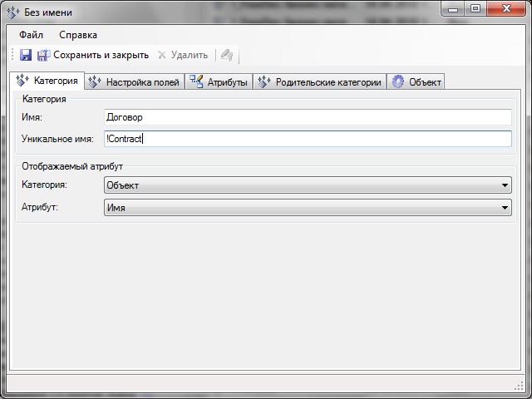Switch to the "Настройка полей" tab
The image size is (532, 399).
tap(134, 81)
